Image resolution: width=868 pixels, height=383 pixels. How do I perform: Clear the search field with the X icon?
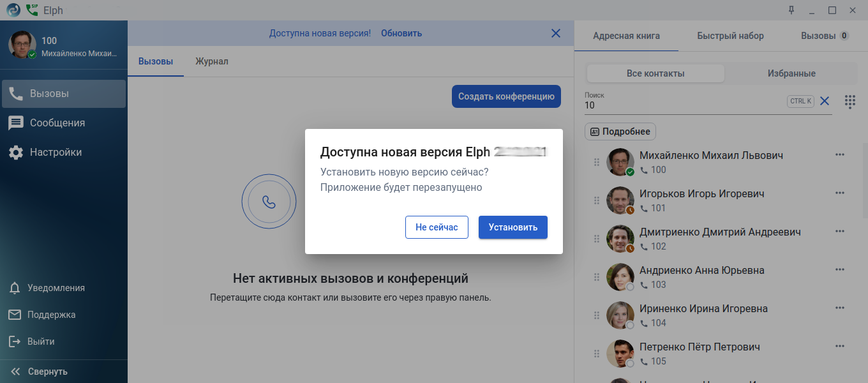point(825,101)
